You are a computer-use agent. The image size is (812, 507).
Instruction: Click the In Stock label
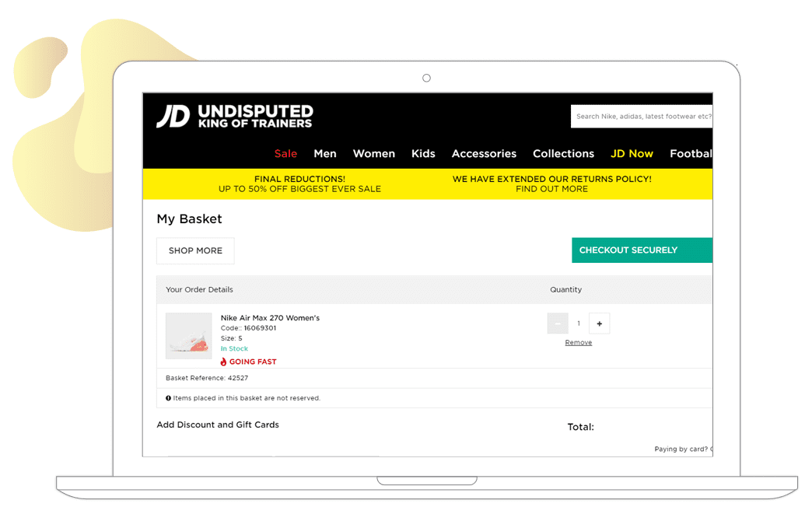pyautogui.click(x=234, y=349)
